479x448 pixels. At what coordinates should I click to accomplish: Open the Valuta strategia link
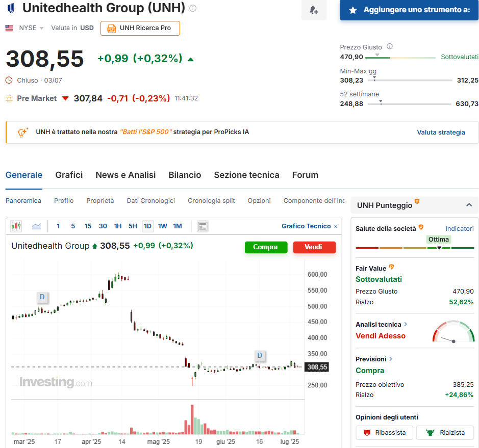click(441, 133)
